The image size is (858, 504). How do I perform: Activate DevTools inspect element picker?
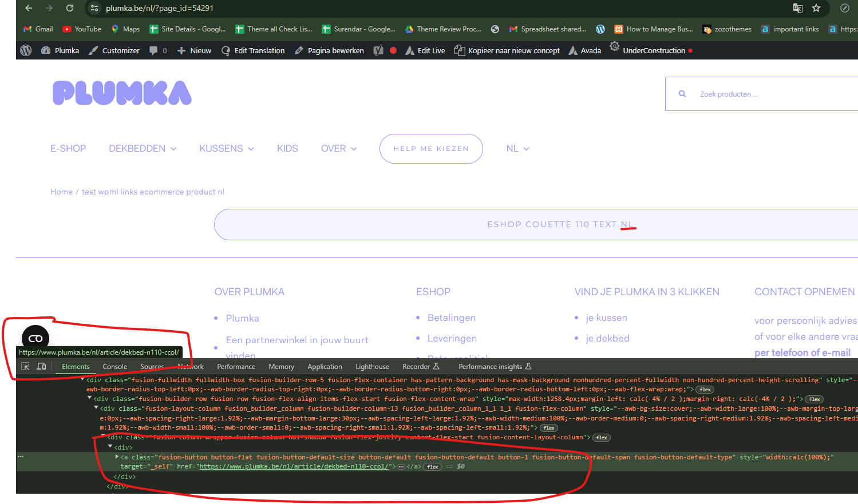pyautogui.click(x=25, y=366)
